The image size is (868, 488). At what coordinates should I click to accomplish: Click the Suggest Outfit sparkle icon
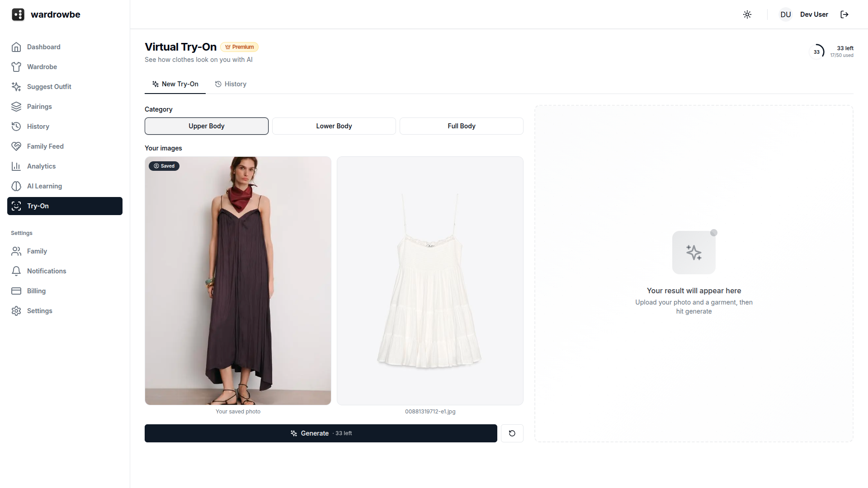point(16,86)
